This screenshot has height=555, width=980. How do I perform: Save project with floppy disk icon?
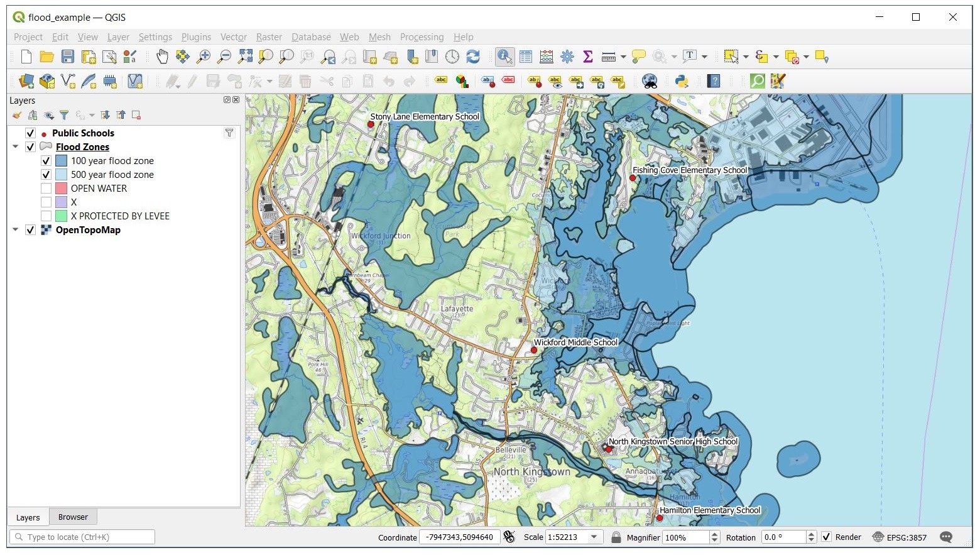coord(67,57)
